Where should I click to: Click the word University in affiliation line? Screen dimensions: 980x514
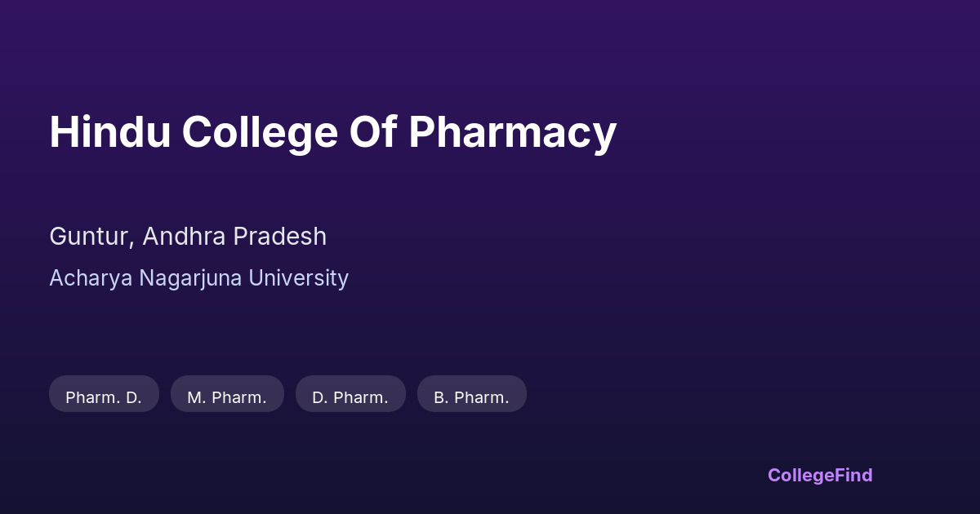tap(299, 278)
